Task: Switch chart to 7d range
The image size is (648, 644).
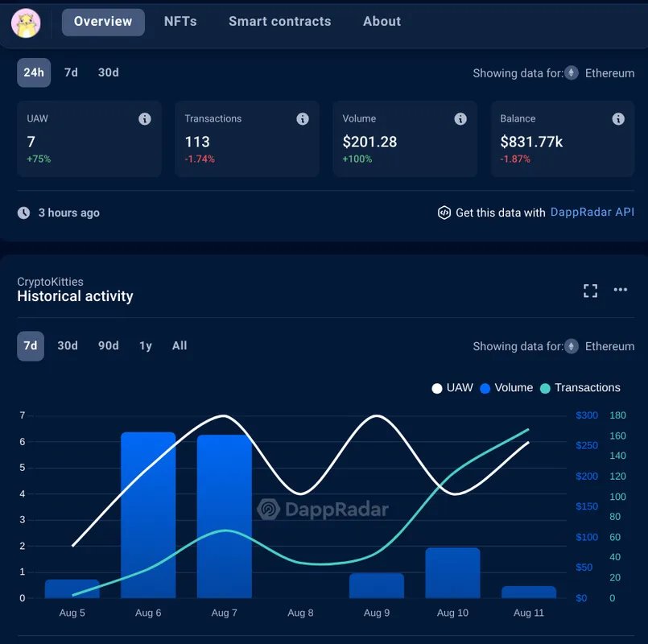Action: click(x=31, y=346)
